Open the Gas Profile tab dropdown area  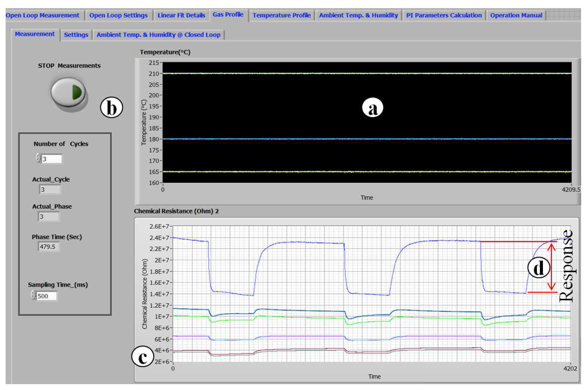click(228, 15)
